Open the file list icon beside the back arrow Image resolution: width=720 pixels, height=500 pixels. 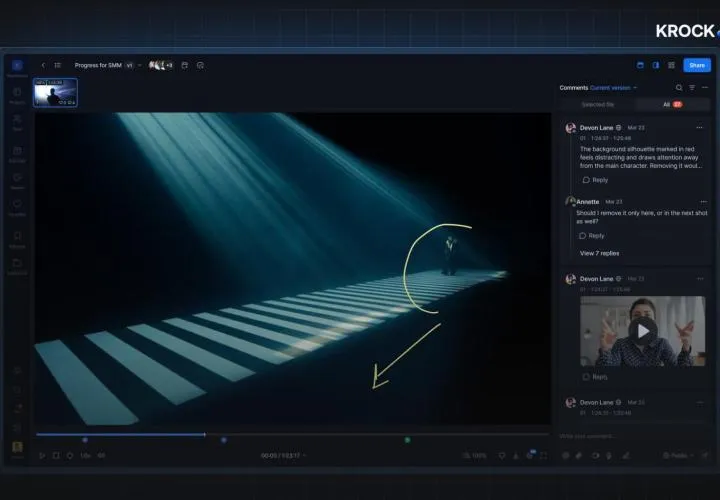click(57, 66)
